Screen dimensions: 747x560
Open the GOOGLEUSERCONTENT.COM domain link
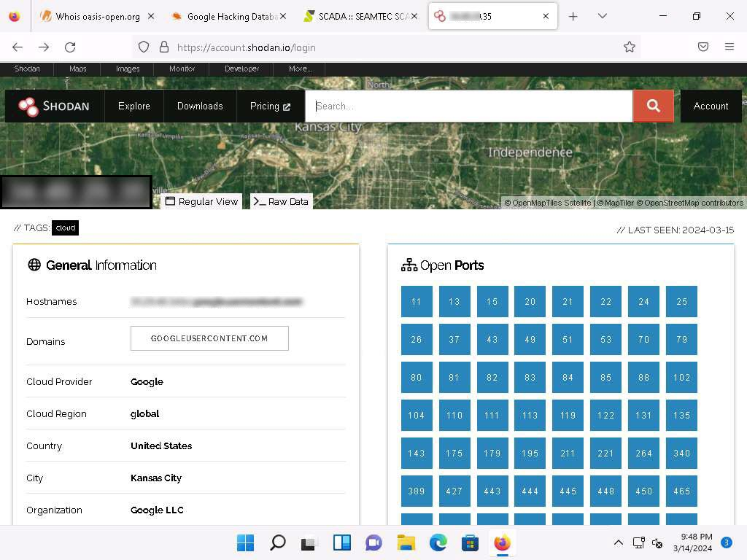pyautogui.click(x=209, y=338)
